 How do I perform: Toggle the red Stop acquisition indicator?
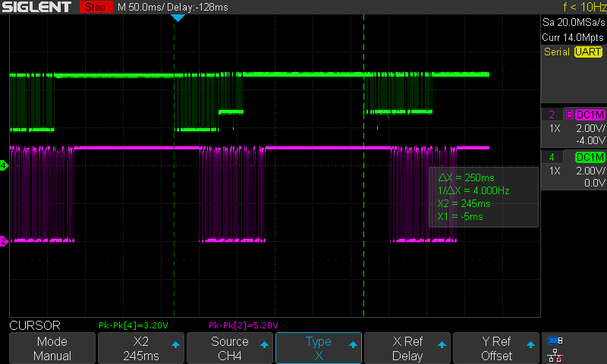(x=93, y=7)
